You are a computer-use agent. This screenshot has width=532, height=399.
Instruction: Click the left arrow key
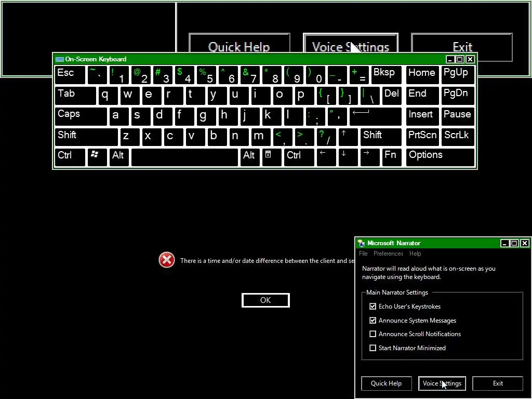pos(326,157)
